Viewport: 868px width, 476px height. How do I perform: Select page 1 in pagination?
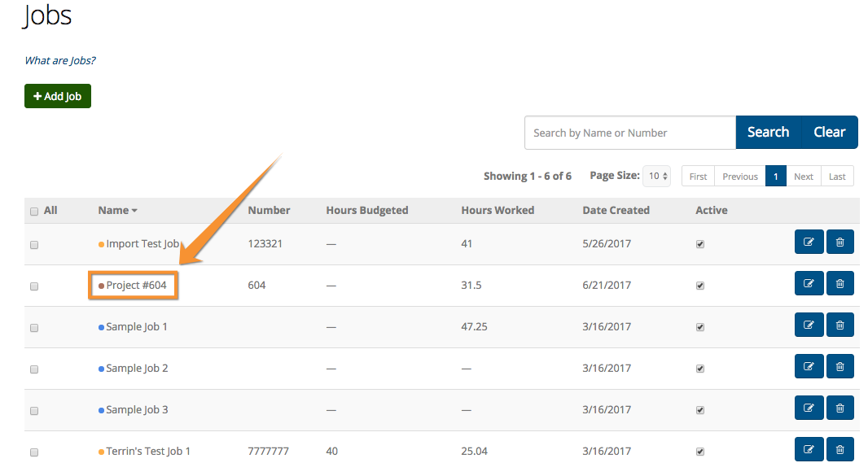click(775, 176)
